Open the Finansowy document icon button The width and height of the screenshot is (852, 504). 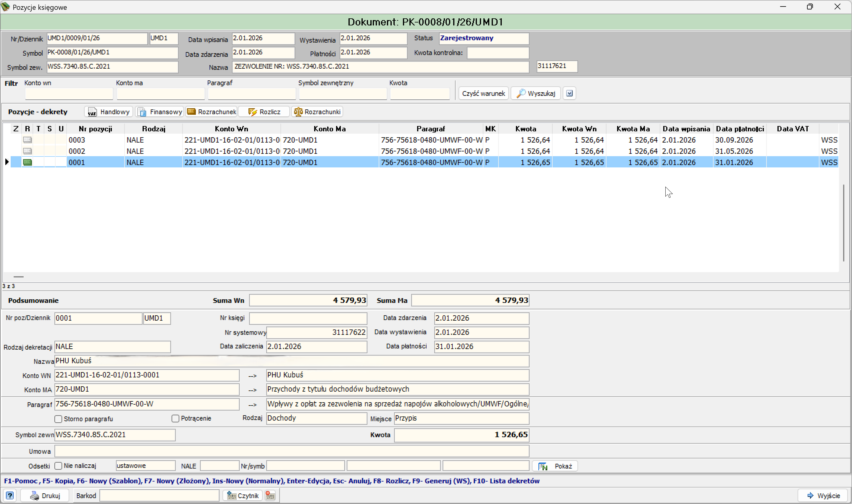pos(159,112)
